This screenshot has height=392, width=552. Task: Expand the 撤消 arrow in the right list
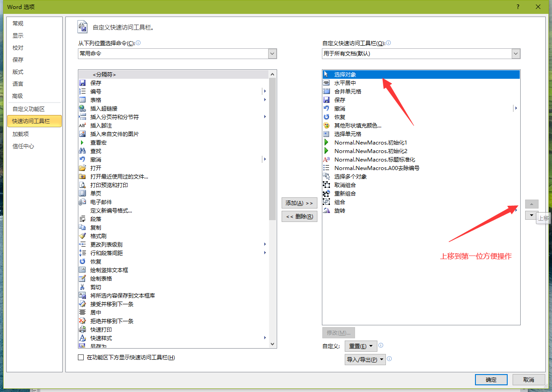[x=516, y=108]
